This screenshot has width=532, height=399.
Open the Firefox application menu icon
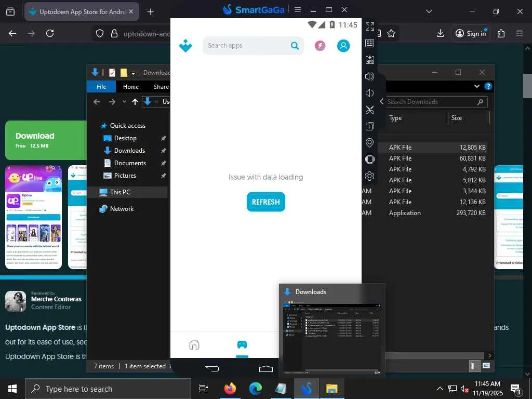(520, 33)
